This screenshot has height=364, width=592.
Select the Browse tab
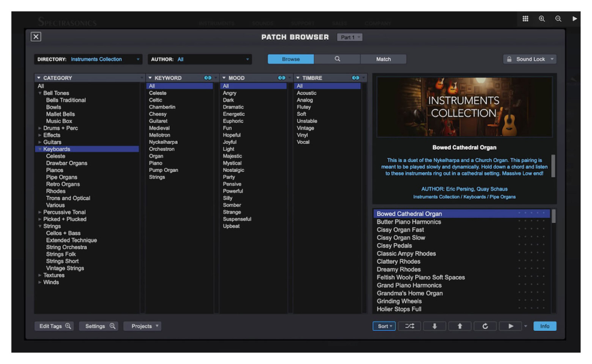click(291, 59)
